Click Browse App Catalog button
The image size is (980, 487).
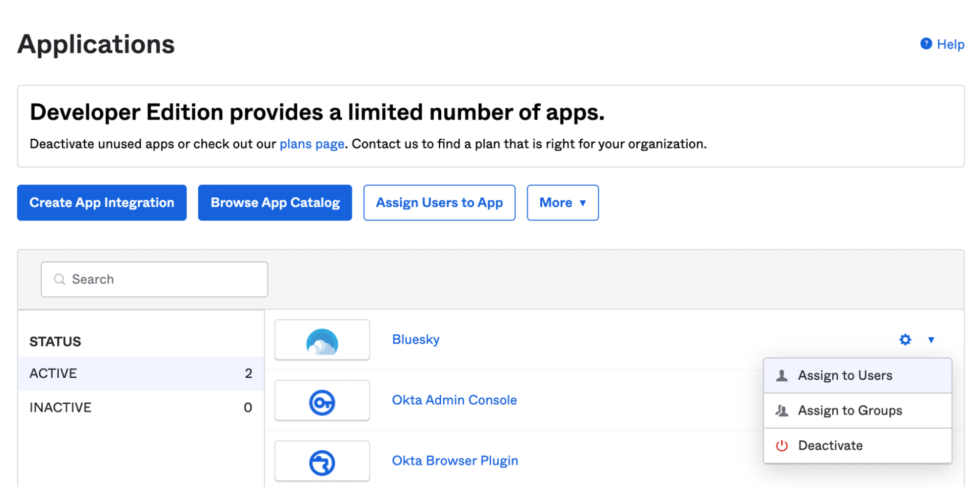coord(275,203)
